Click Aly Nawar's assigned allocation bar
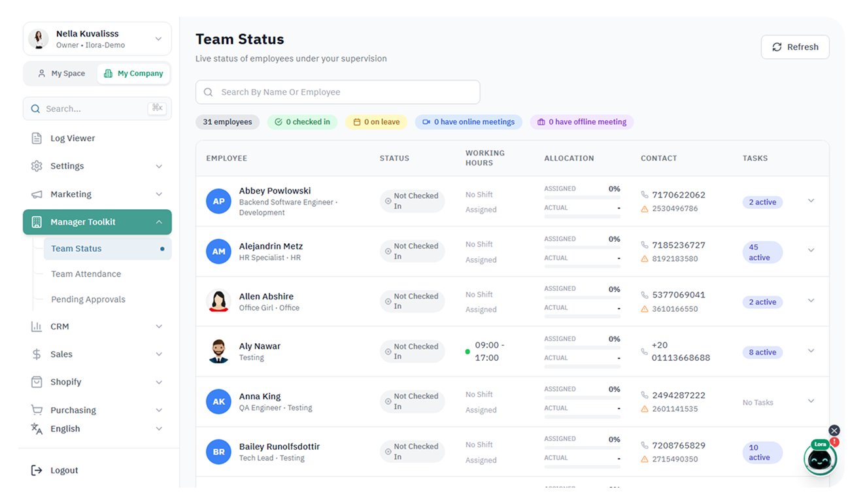 pyautogui.click(x=582, y=348)
